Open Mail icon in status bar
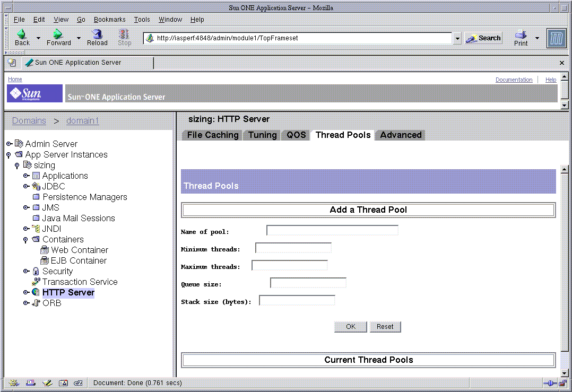572x392 pixels. pyautogui.click(x=31, y=383)
